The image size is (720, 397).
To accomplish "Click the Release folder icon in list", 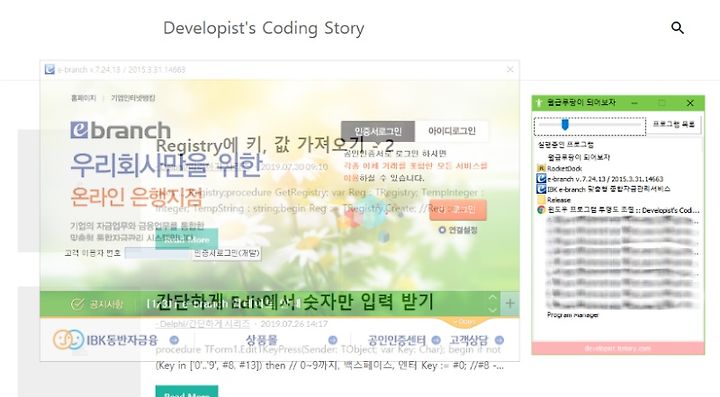I will [541, 200].
